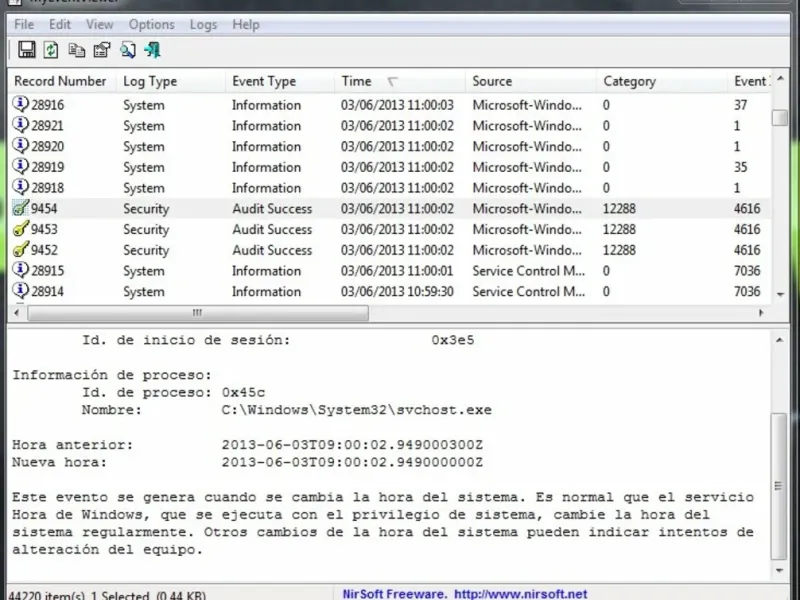Click the information icon on record 28920

coord(20,146)
